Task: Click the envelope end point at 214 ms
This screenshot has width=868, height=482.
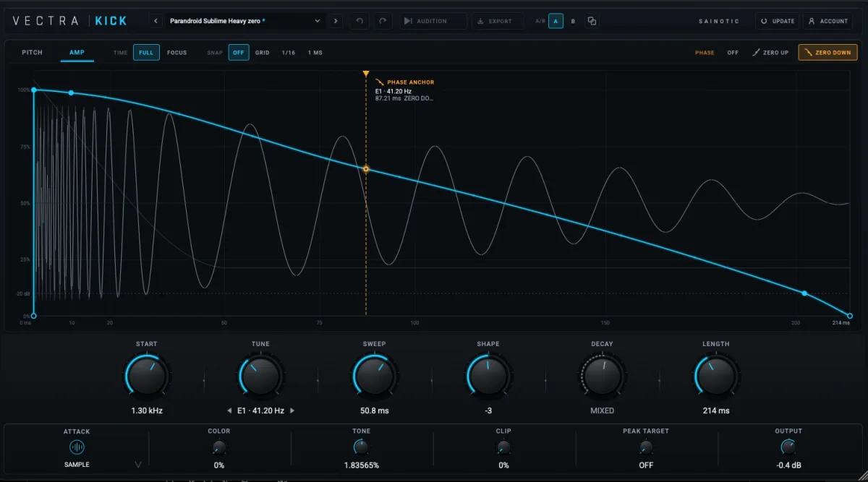Action: [850, 316]
